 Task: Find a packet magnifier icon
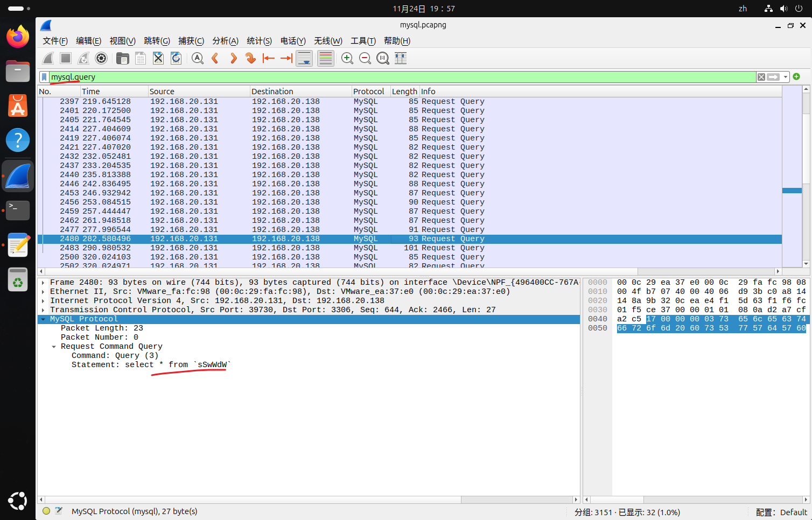pos(198,58)
